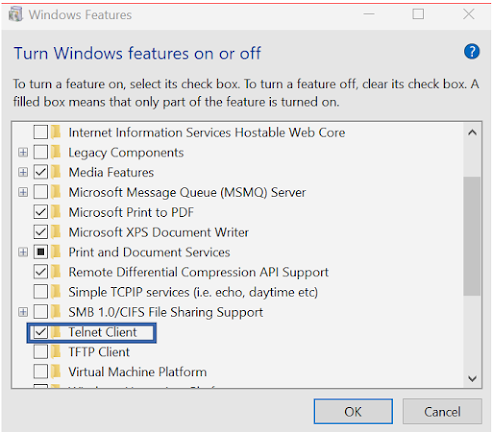Viewport: 492px width, 432px height.
Task: Confirm changes with the OK button
Action: coord(353,412)
